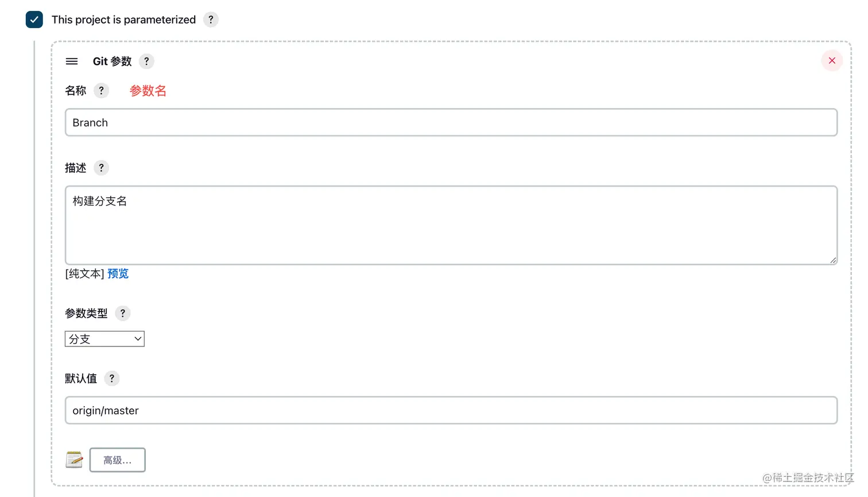
Task: Expand advanced options with 高级... button
Action: (x=118, y=460)
